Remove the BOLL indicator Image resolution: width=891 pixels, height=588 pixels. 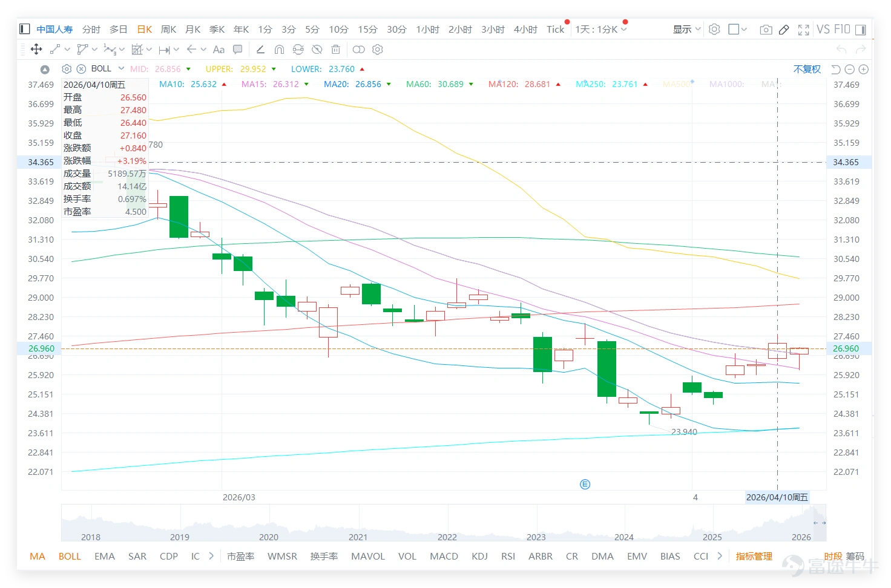(x=81, y=69)
